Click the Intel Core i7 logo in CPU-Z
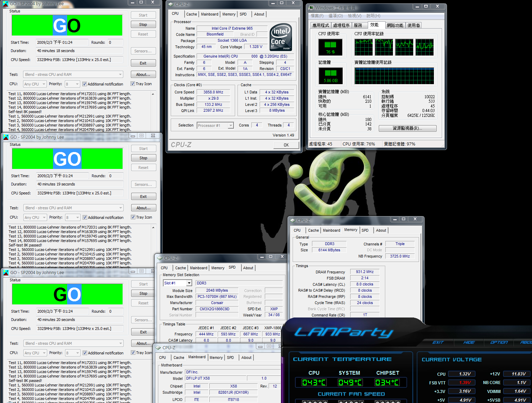532x403 pixels. click(x=281, y=37)
